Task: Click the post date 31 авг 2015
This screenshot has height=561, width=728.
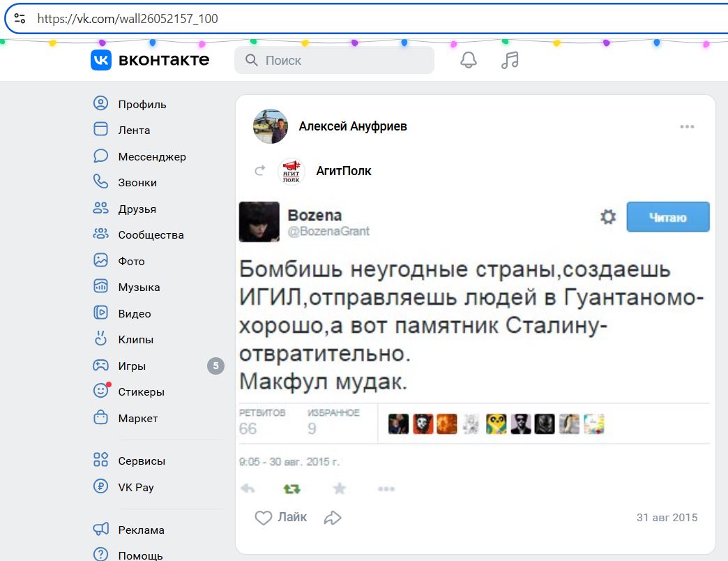Action: (x=667, y=517)
